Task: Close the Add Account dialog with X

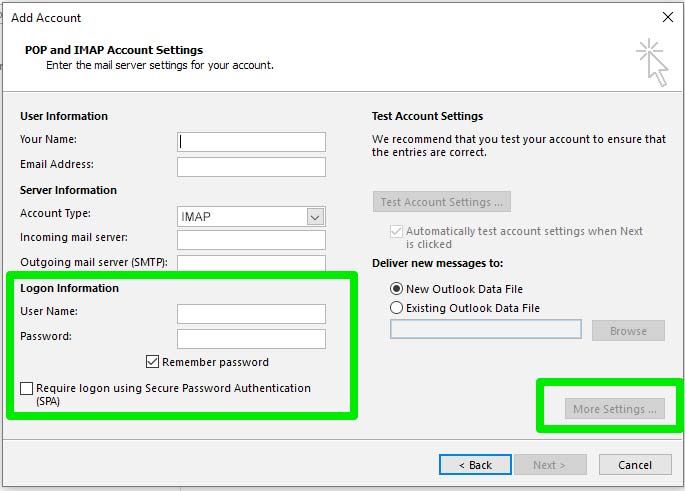Action: (668, 17)
